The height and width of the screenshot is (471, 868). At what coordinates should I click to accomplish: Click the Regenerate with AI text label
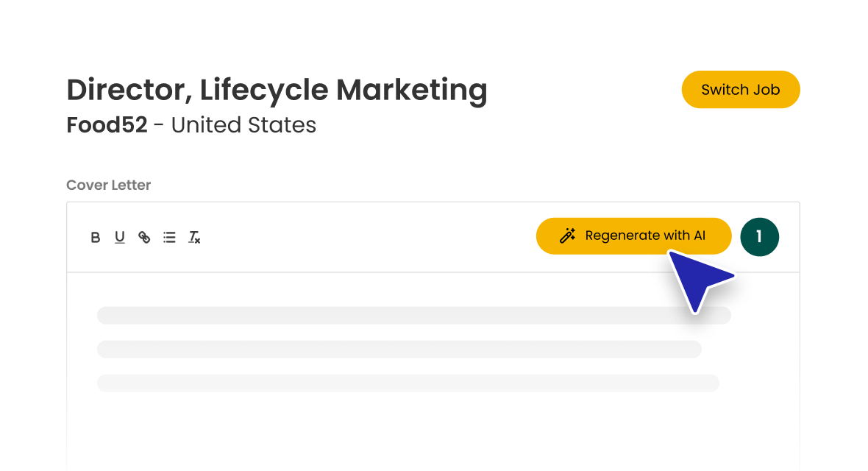coord(645,235)
